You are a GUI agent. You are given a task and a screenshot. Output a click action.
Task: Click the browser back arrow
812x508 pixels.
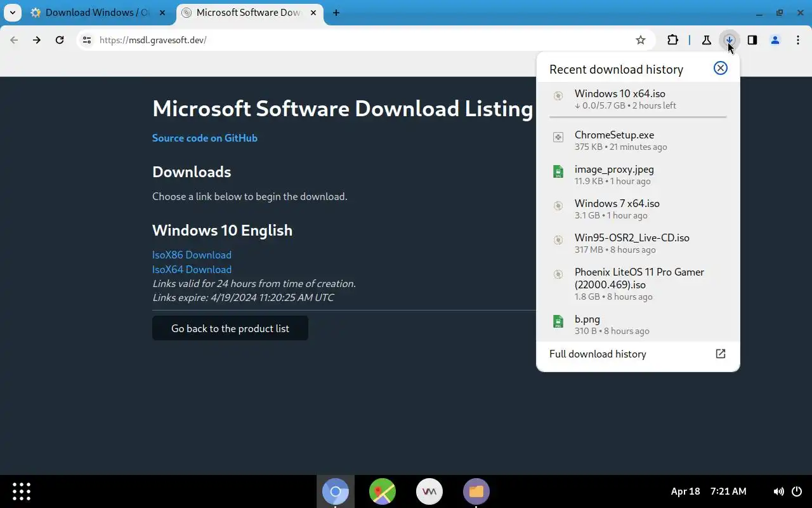(14, 40)
